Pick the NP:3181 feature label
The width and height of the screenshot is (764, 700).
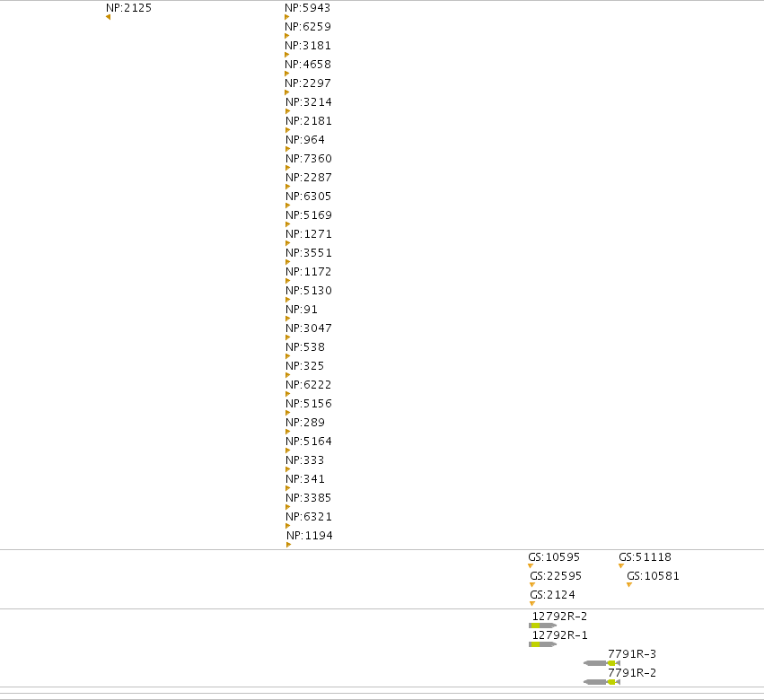click(308, 46)
